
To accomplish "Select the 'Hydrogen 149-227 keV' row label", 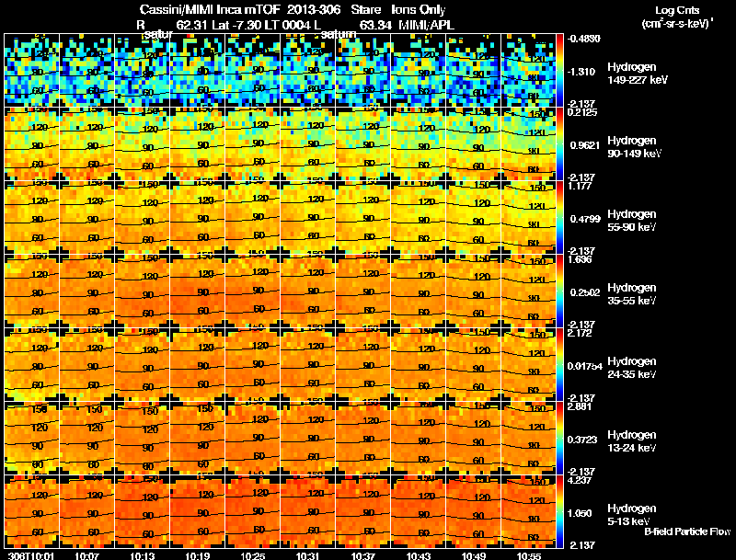I will [637, 74].
